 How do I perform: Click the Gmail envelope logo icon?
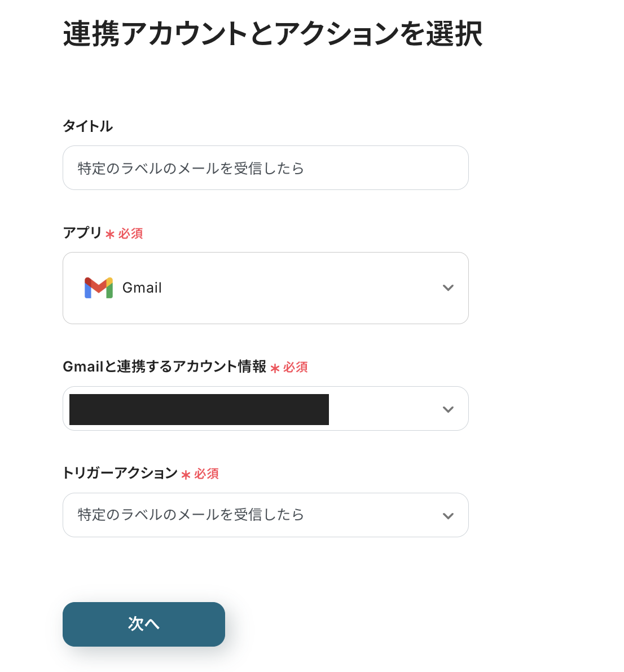coord(99,288)
